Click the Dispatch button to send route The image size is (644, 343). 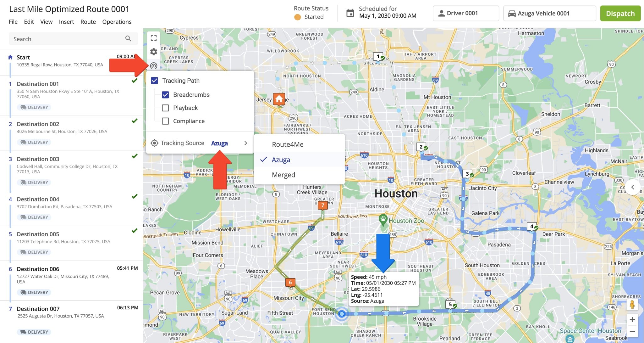pyautogui.click(x=620, y=13)
